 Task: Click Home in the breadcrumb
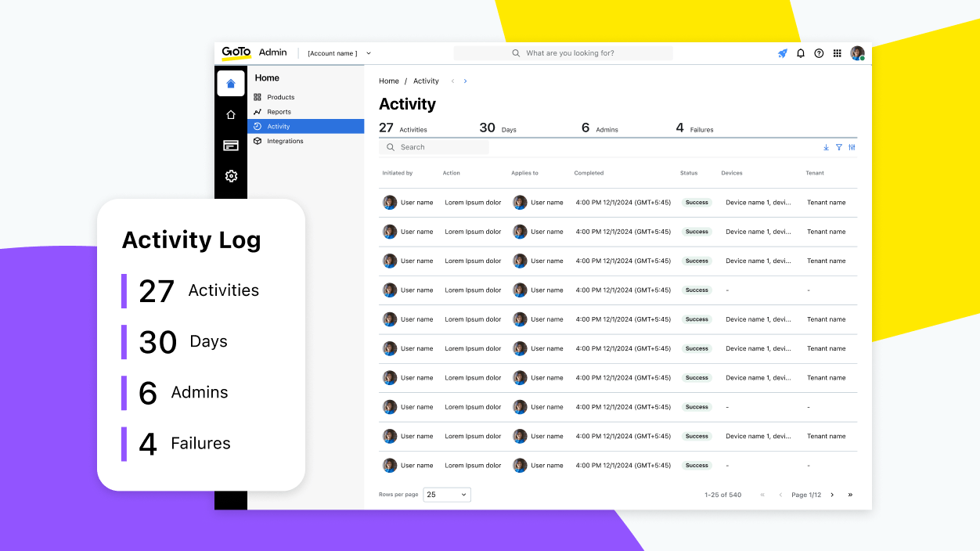pos(389,81)
